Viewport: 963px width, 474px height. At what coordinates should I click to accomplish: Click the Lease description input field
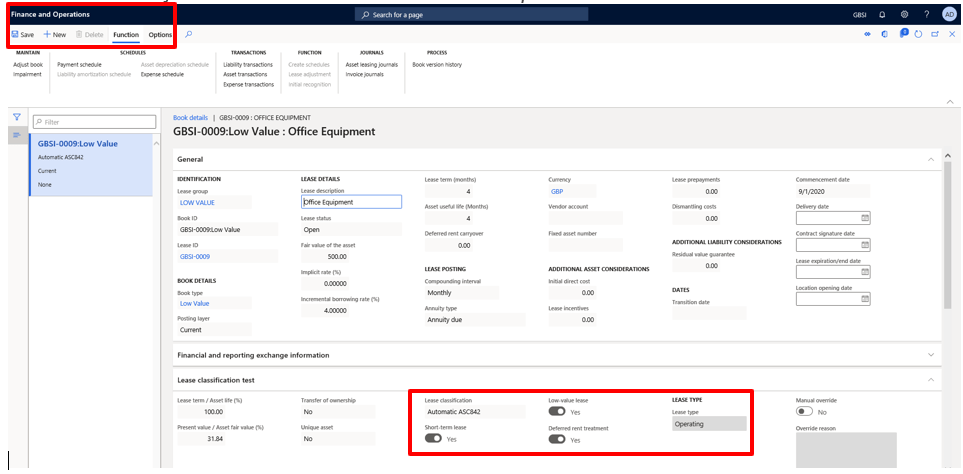pos(351,202)
